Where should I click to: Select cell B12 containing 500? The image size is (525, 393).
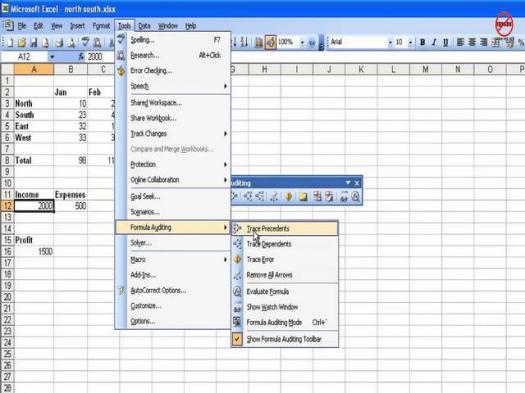click(x=70, y=206)
